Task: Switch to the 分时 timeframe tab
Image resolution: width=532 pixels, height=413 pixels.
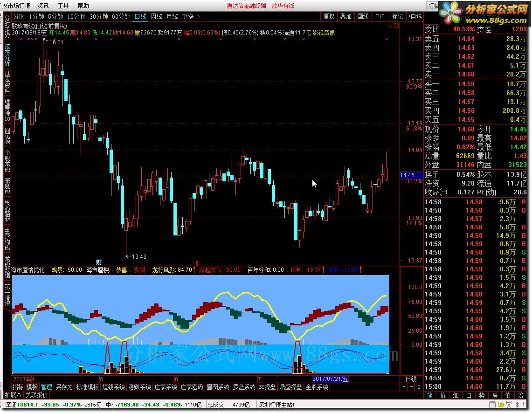Action: coord(19,16)
